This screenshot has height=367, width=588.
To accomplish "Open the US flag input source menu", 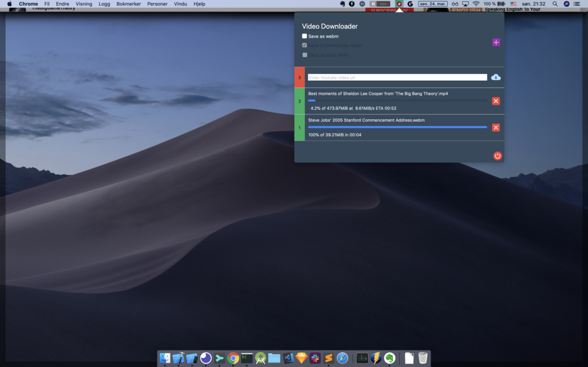I will (x=513, y=4).
